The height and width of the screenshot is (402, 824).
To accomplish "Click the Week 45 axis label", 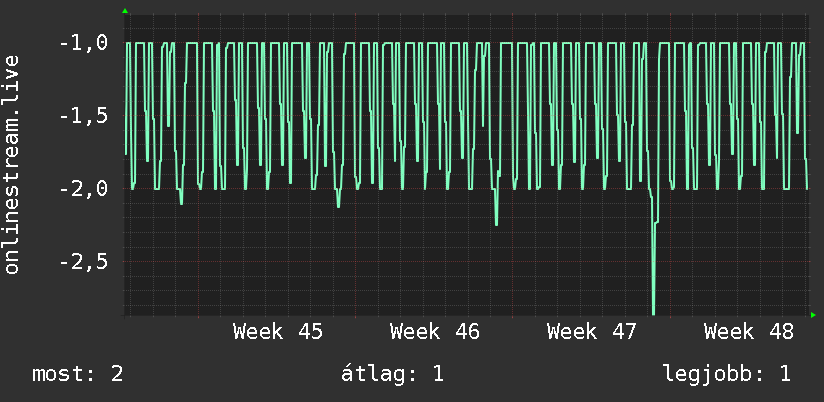I will 278,332.
